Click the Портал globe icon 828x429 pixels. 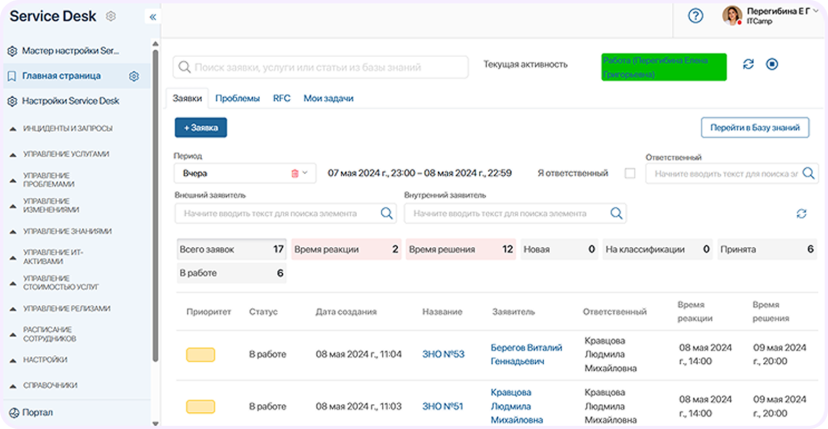(x=14, y=413)
